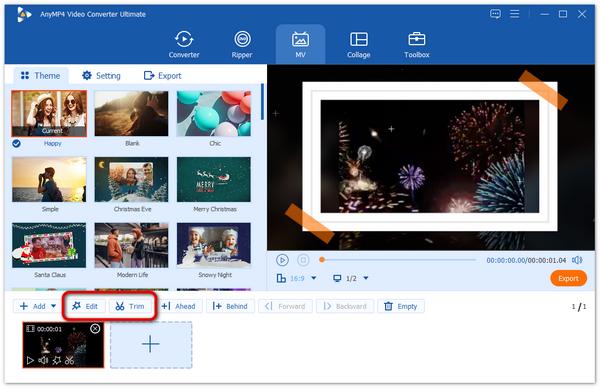Open the feedback chat icon in title bar
Viewport: 600px width, 388px height.
tap(495, 14)
